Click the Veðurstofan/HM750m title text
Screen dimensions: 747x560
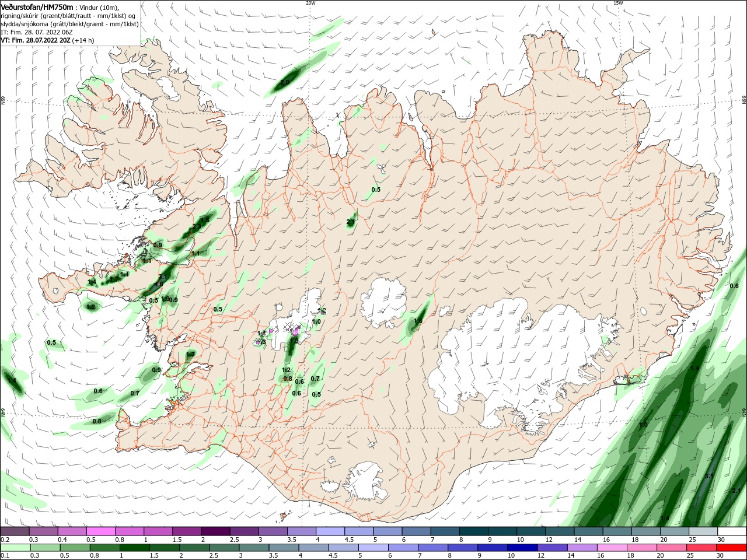pos(37,6)
